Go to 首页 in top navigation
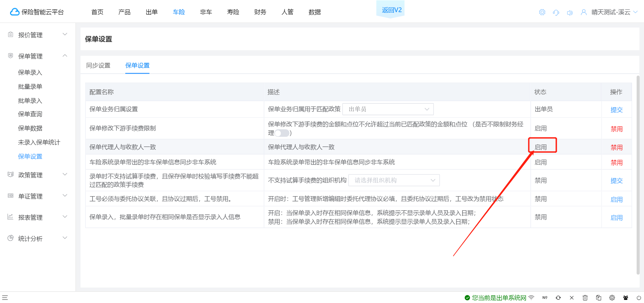 [x=97, y=12]
